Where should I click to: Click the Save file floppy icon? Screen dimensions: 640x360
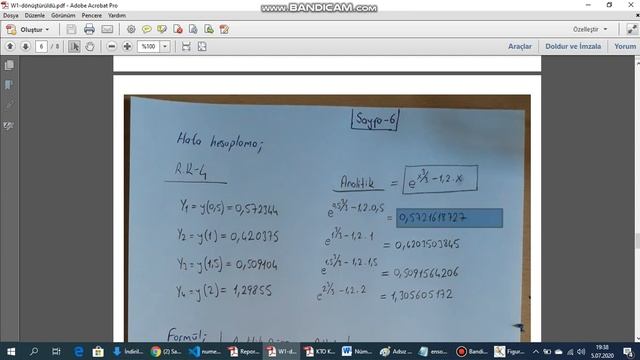pyautogui.click(x=71, y=29)
